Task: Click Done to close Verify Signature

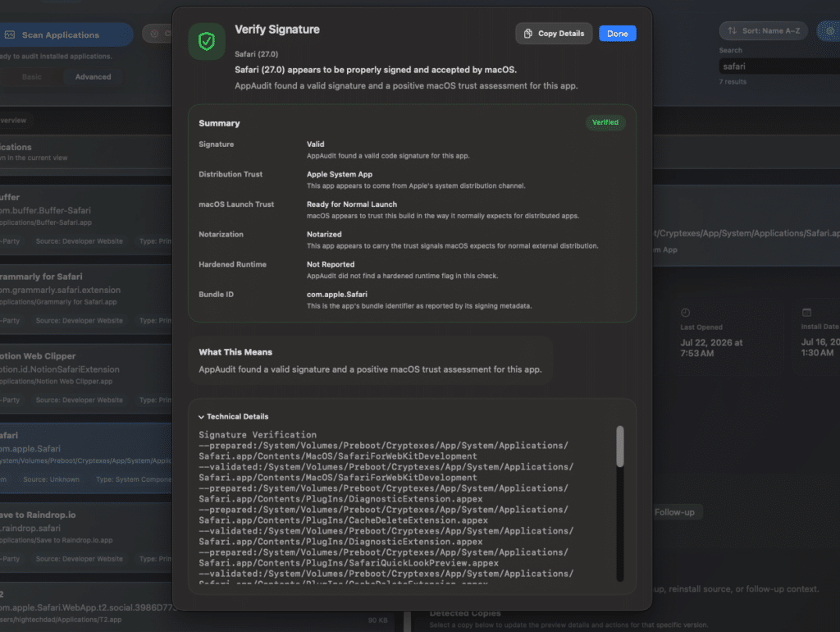Action: point(617,33)
